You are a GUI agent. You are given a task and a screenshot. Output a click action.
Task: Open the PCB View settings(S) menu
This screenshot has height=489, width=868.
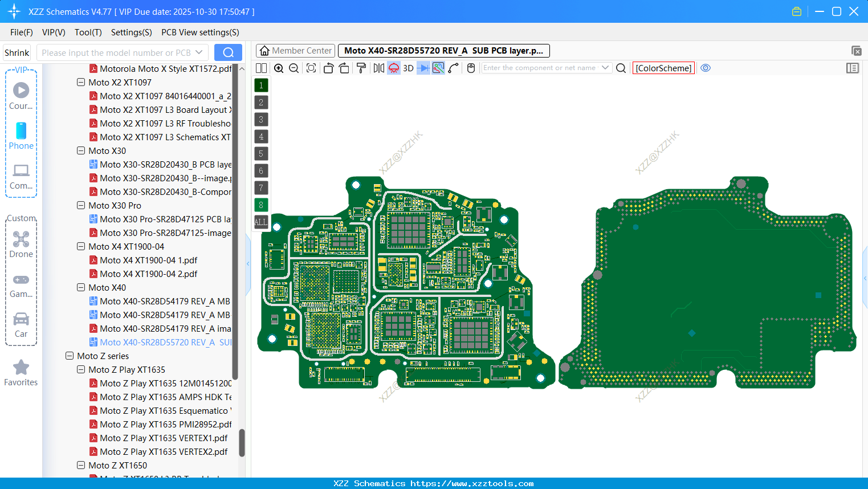click(x=200, y=32)
